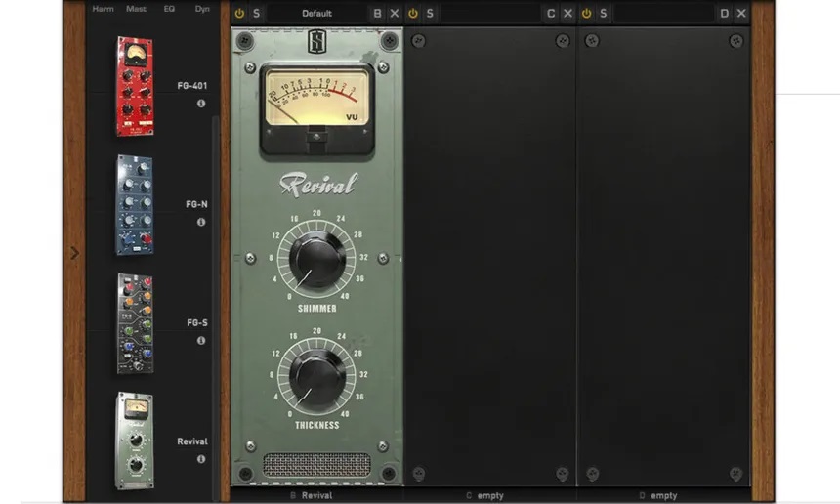Click the FG-401 module name
Image resolution: width=840 pixels, height=504 pixels.
coord(191,86)
